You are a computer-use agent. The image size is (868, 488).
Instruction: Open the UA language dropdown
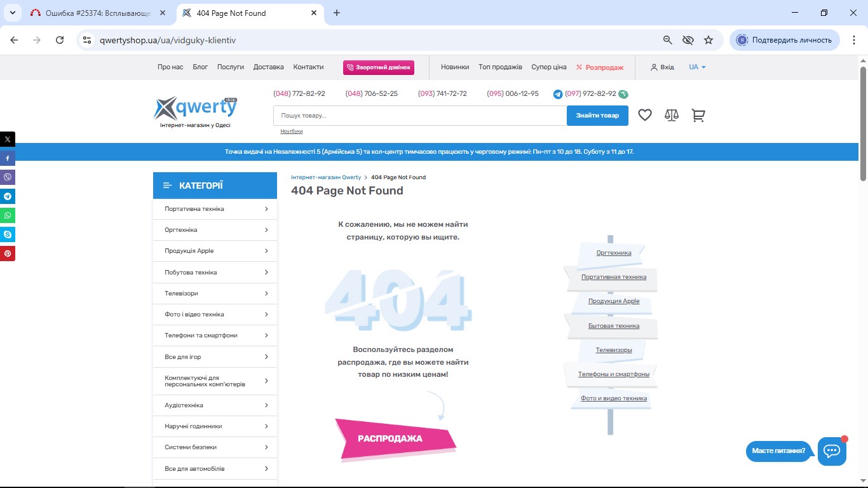click(x=697, y=67)
